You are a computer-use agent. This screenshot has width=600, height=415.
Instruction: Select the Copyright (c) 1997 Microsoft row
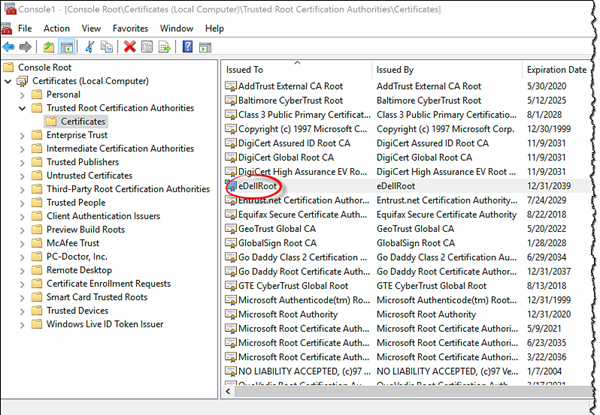point(408,129)
